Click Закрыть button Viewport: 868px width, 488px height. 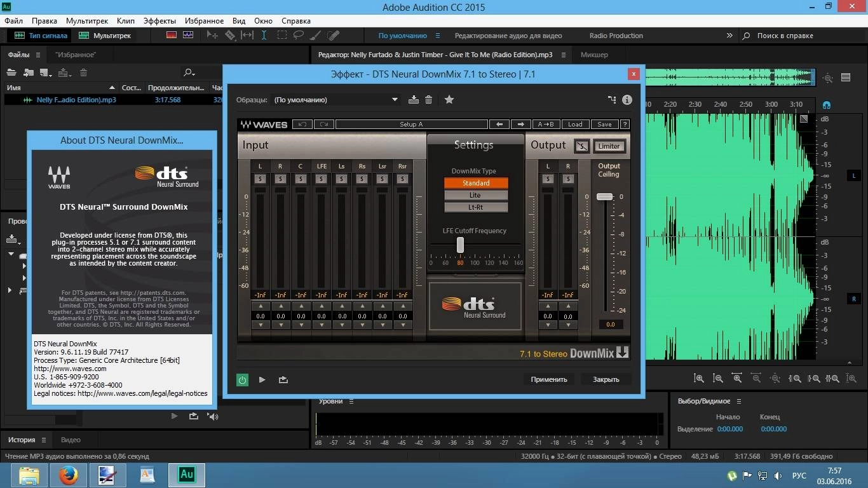tap(606, 379)
